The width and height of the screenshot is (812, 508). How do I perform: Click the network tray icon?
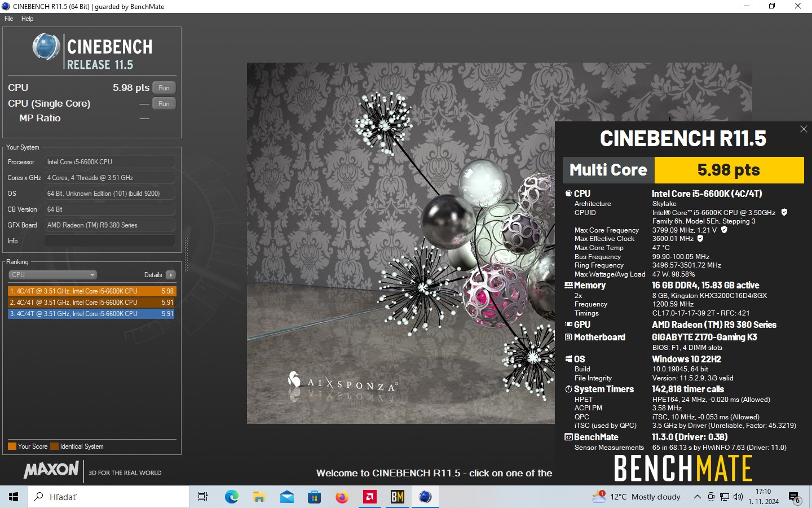click(x=725, y=497)
